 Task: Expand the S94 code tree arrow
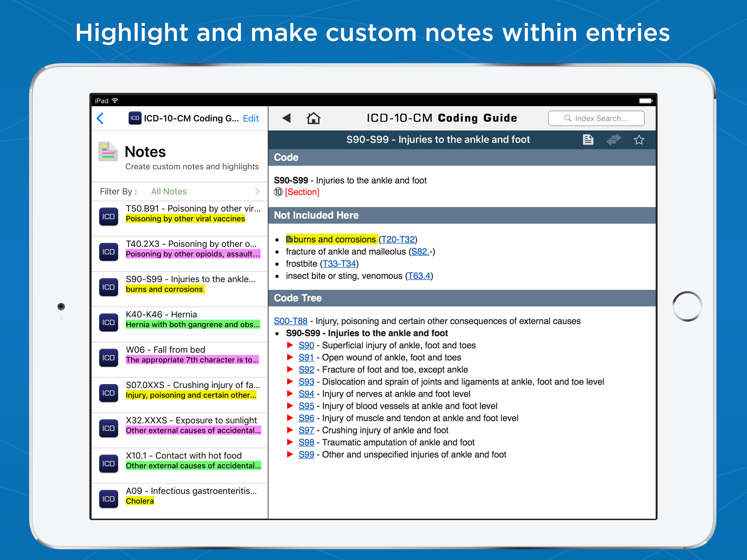pyautogui.click(x=290, y=393)
